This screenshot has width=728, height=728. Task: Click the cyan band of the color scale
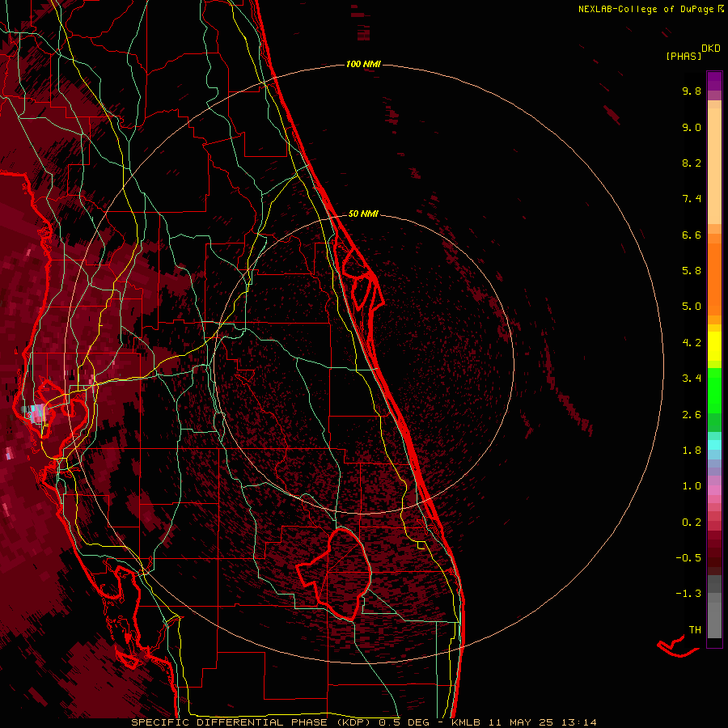point(714,445)
